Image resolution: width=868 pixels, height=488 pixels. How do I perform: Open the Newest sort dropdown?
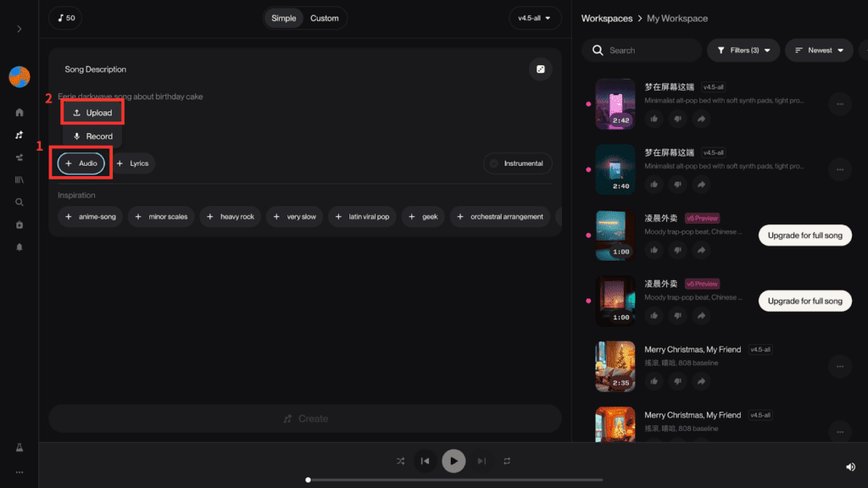(819, 50)
